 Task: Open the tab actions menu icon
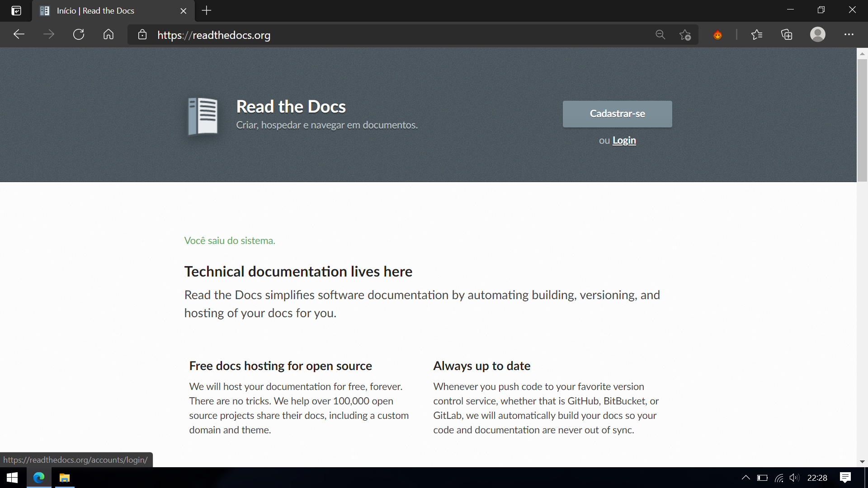coord(16,10)
